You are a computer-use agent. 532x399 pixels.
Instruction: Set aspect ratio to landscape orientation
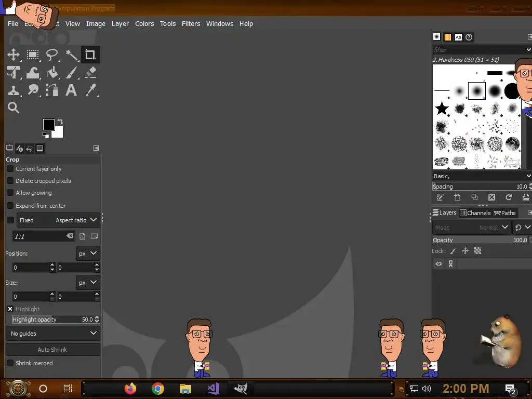95,236
